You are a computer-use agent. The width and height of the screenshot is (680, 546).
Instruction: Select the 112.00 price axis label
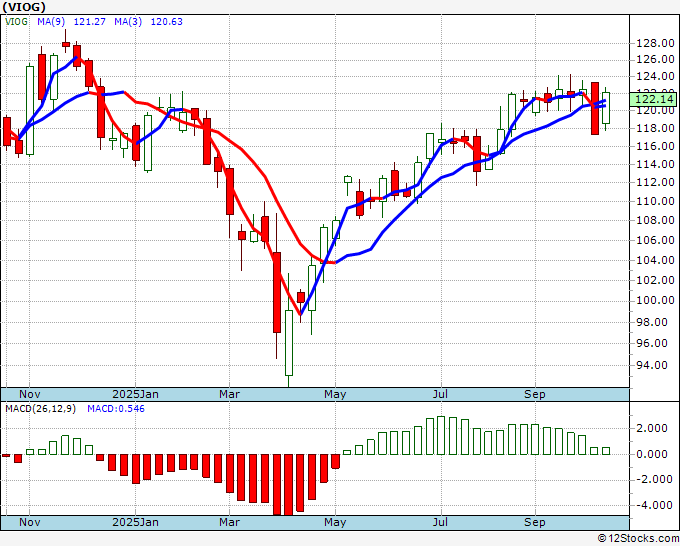(x=655, y=182)
